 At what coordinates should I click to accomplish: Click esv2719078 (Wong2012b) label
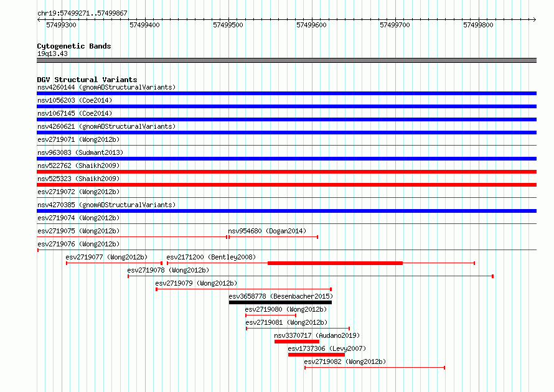(168, 270)
